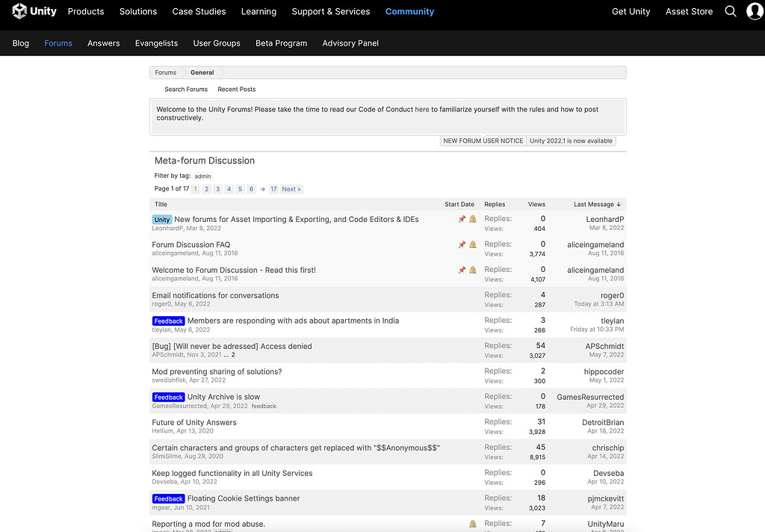Screen dimensions: 765x532
Task: Click General in the breadcrumb
Action: (202, 72)
